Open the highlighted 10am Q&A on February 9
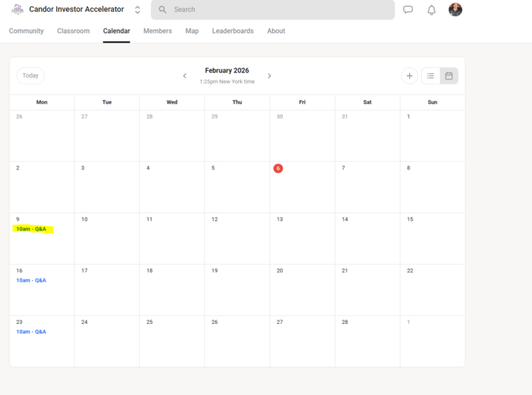 [31, 229]
